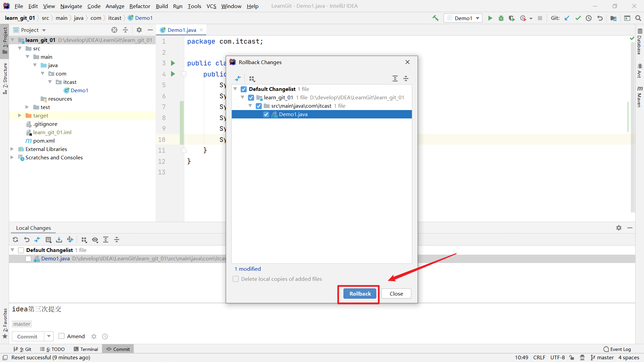The width and height of the screenshot is (644, 362).
Task: Click the locate file target icon in Project panel
Action: click(x=114, y=30)
